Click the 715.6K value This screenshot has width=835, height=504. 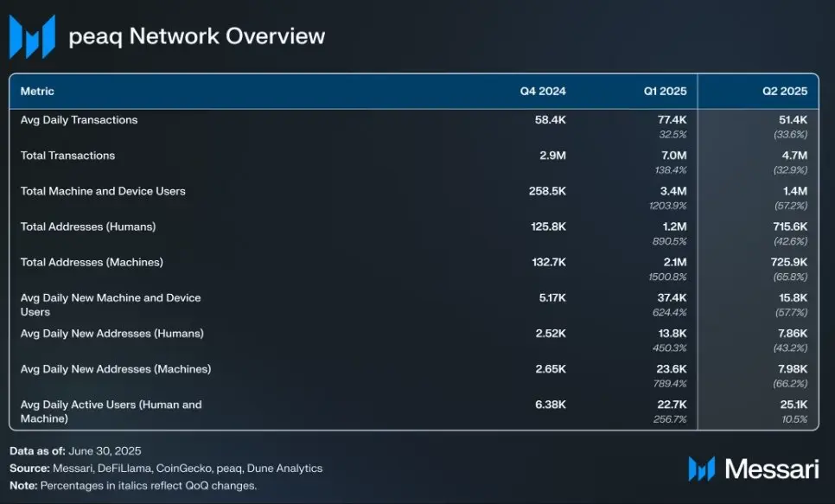click(x=790, y=227)
